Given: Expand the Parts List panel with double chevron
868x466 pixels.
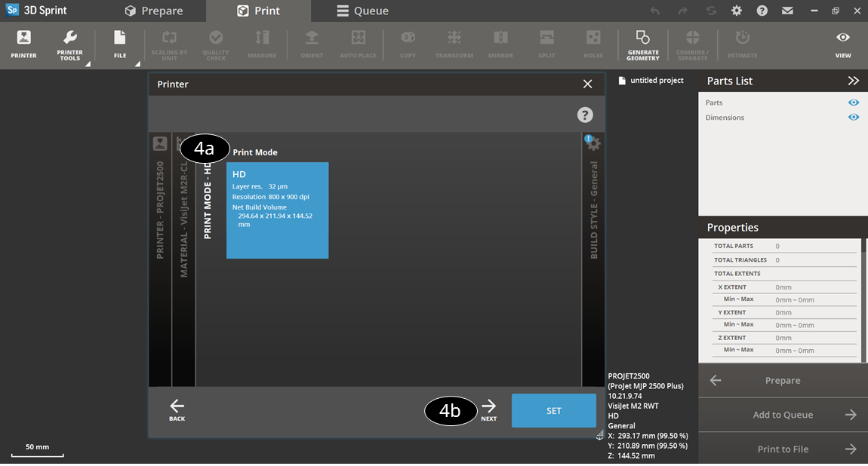Looking at the screenshot, I should pos(854,80).
